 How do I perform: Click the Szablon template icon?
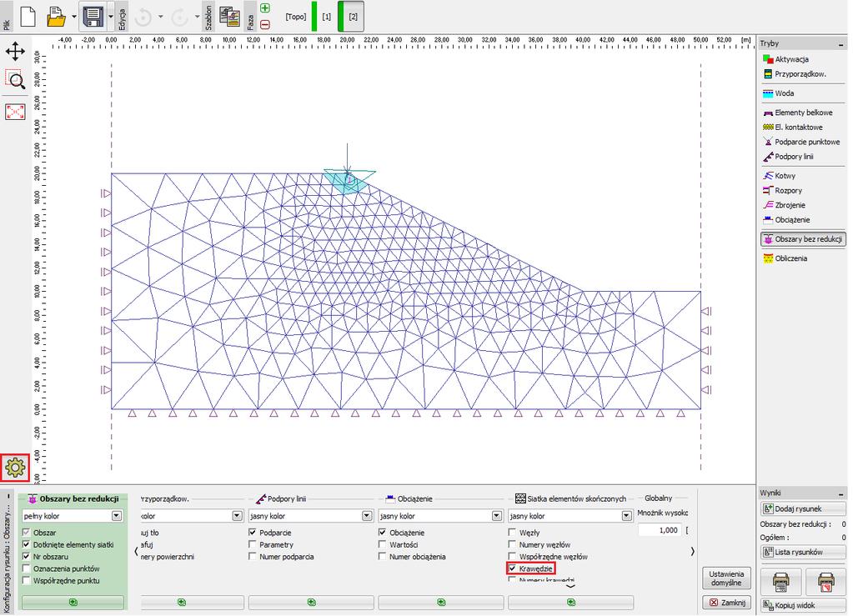(x=230, y=17)
